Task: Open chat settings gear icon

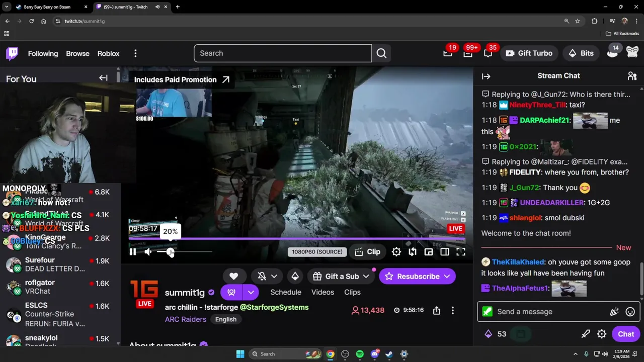Action: [x=602, y=334]
